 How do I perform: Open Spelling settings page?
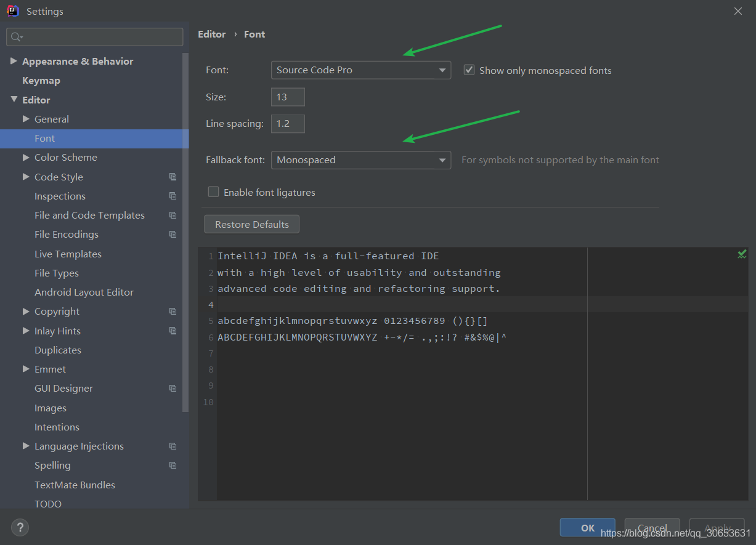click(x=52, y=465)
